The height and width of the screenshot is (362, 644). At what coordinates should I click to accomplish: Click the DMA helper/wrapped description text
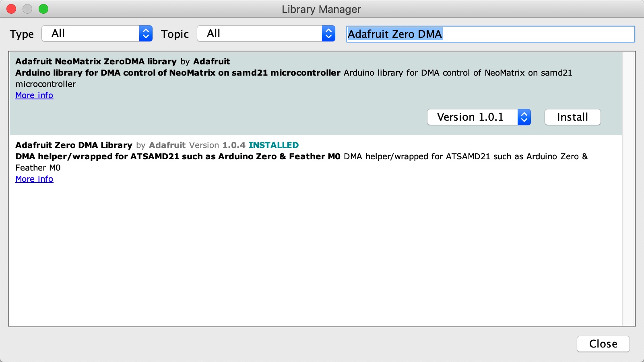[x=301, y=162]
